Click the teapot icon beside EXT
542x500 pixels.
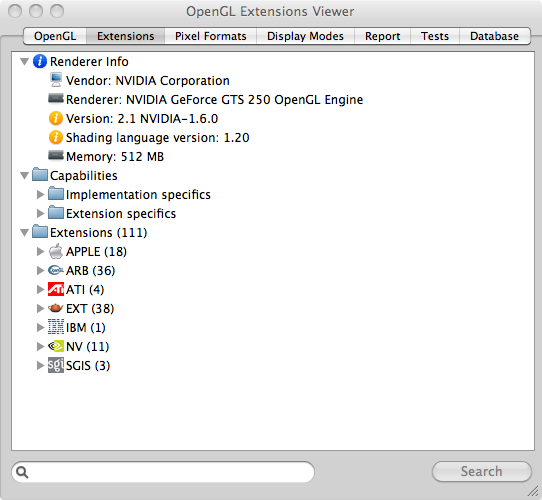click(56, 308)
